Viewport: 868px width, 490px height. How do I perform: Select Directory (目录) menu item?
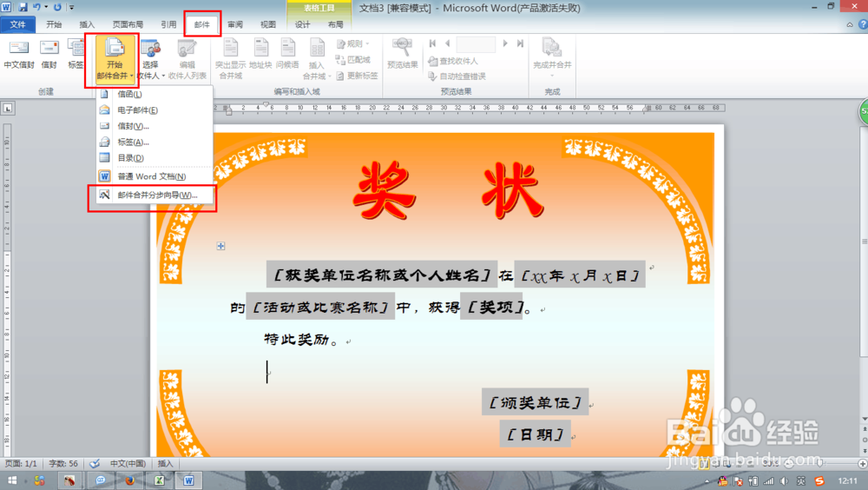coord(154,158)
